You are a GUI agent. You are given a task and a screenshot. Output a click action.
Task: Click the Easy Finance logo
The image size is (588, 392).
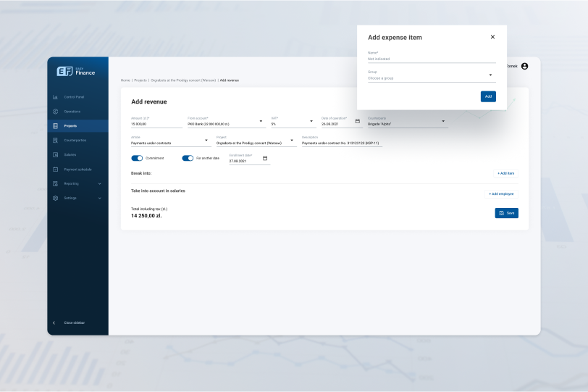(x=76, y=71)
